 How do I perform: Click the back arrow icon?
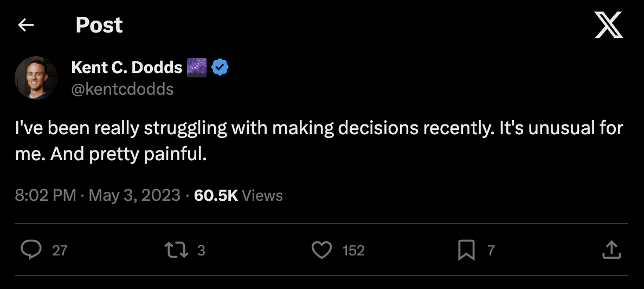(25, 25)
